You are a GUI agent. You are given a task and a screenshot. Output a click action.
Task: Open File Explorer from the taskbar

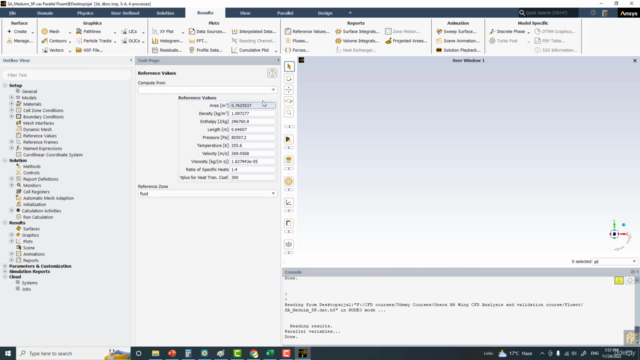(156, 353)
